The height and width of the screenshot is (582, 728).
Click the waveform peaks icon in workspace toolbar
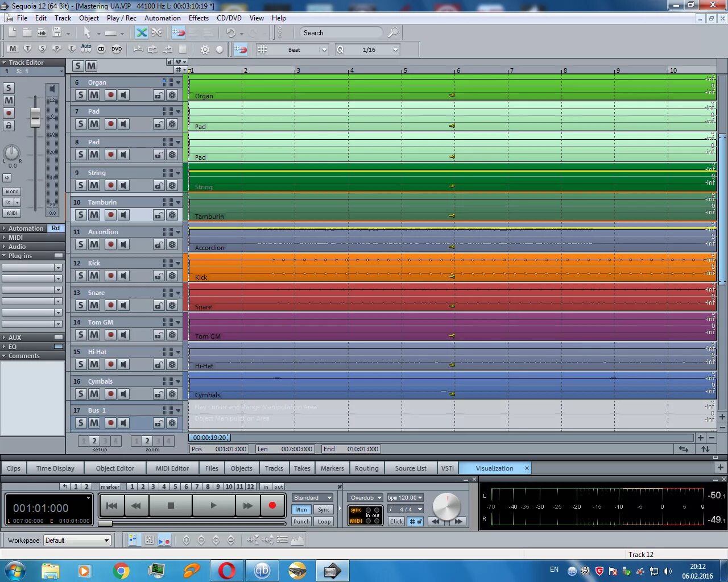pyautogui.click(x=297, y=540)
